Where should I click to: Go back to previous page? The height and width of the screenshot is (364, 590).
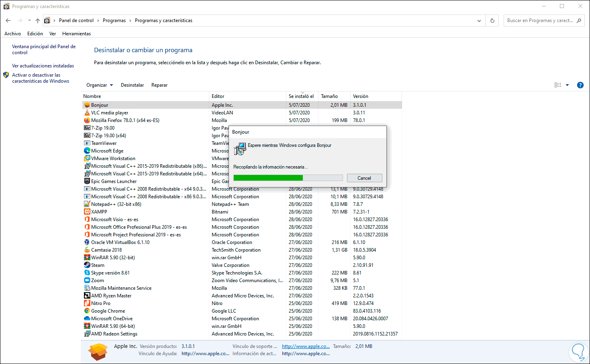[x=8, y=20]
